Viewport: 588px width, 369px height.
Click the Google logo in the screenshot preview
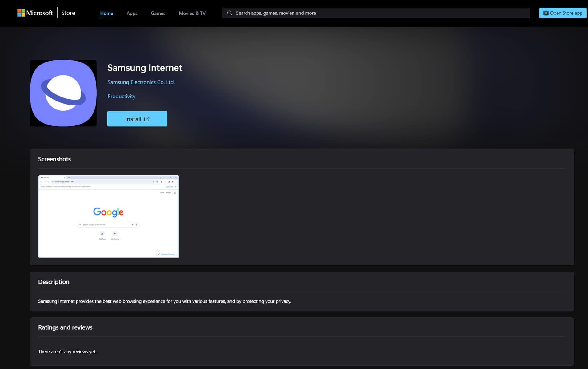pyautogui.click(x=108, y=212)
